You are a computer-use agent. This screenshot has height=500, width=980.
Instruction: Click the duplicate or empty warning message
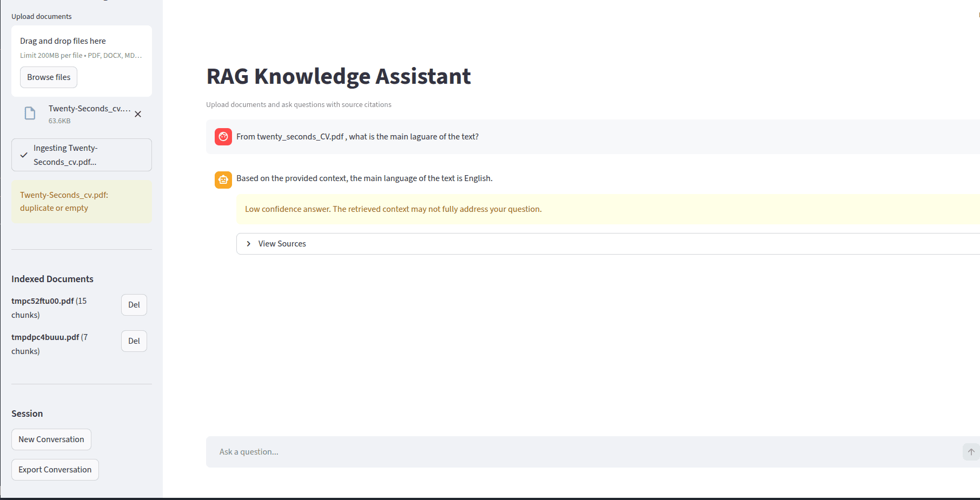click(x=64, y=201)
